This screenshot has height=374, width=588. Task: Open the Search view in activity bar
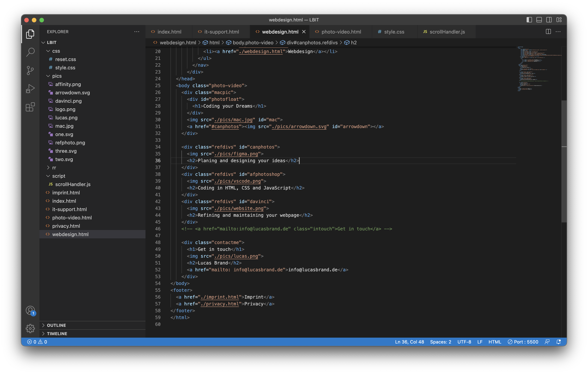point(30,52)
